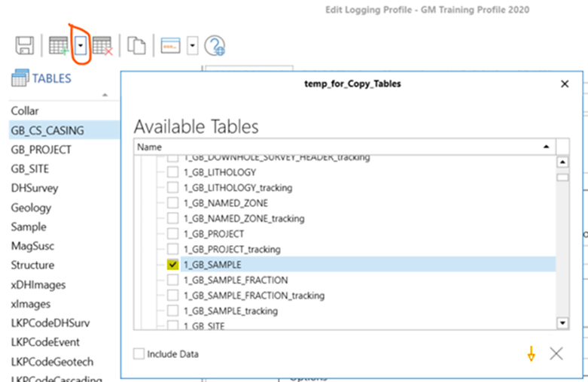Viewport: 588px width, 382px height.
Task: Close the temp_for_Copy_Tables dialog
Action: pyautogui.click(x=565, y=84)
